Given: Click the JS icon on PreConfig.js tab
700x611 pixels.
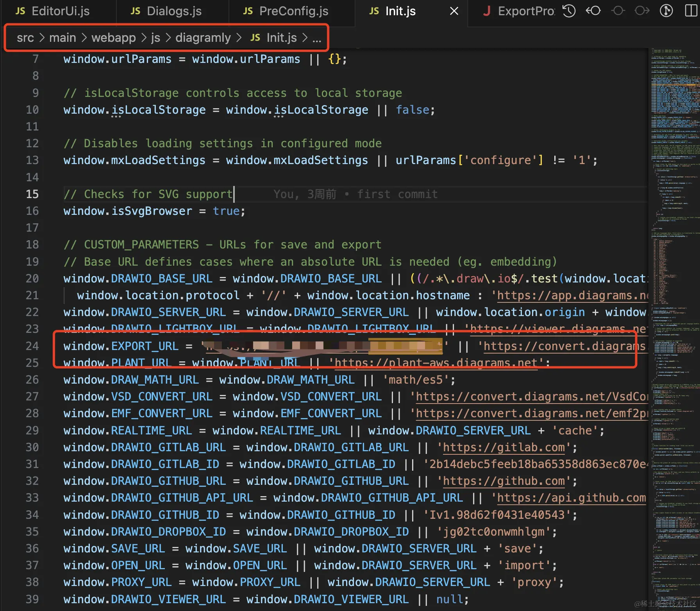Looking at the screenshot, I should [248, 11].
